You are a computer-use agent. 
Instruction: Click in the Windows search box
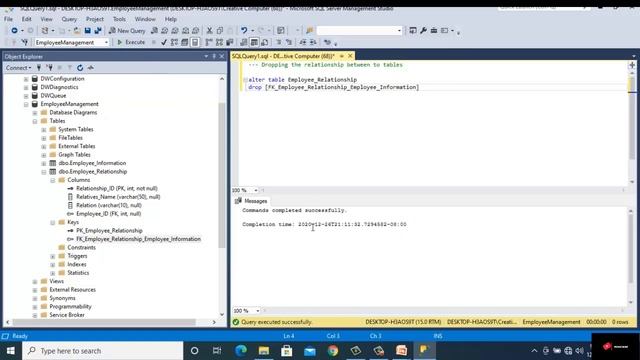pyautogui.click(x=102, y=351)
